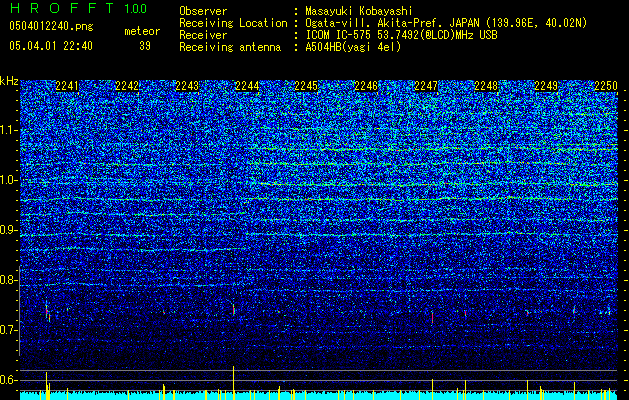
Task: Click the Receiving antenna label
Action: click(230, 47)
